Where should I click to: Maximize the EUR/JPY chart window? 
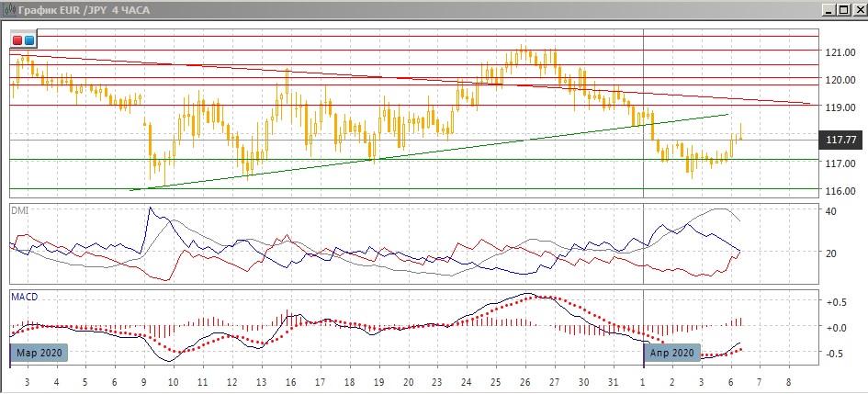click(x=843, y=9)
